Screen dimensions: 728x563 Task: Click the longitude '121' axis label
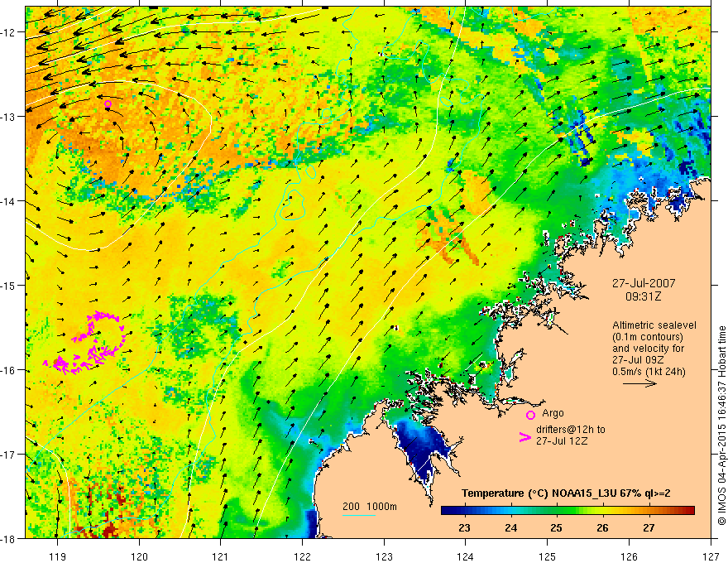[221, 556]
